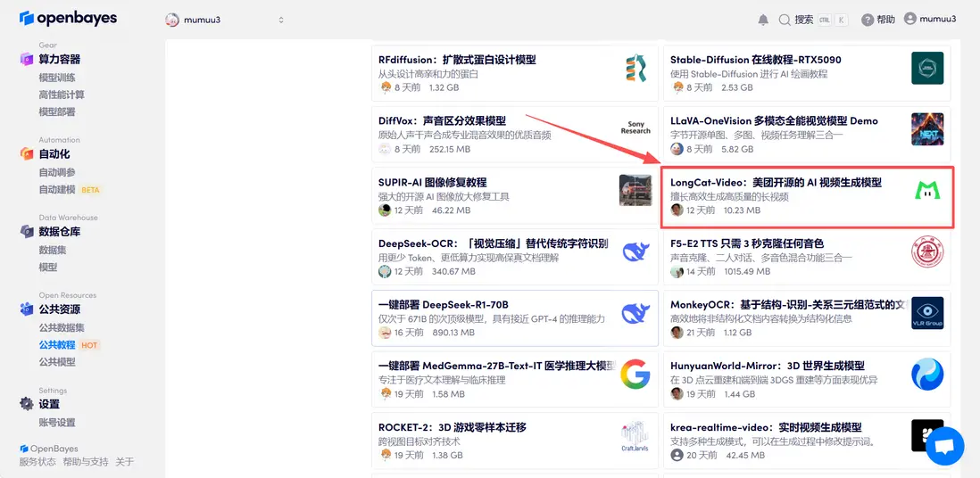Select 公共教程 in the sidebar
Viewport: 980px width, 478px height.
tap(57, 344)
